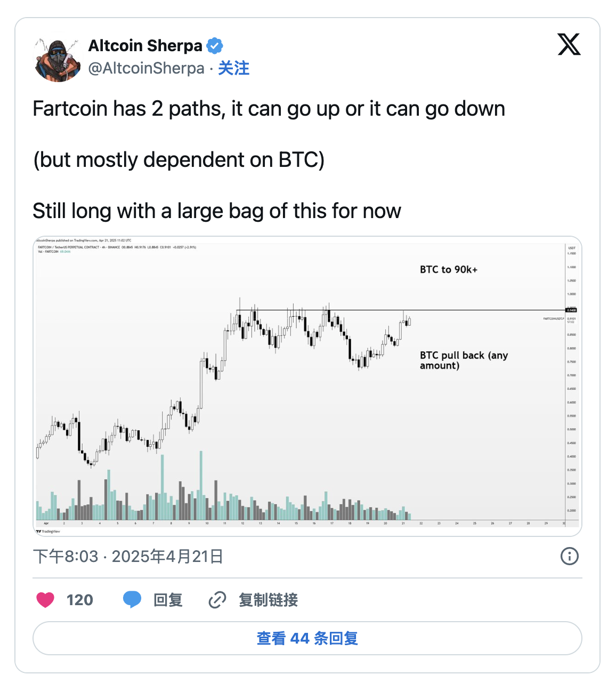This screenshot has width=616, height=691.
Task: Click the 回复 reply label
Action: click(x=168, y=600)
